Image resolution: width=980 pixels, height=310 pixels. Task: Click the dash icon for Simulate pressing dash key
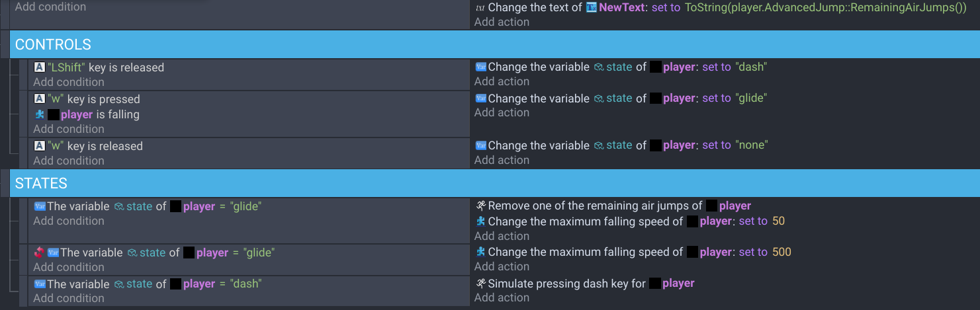[480, 283]
